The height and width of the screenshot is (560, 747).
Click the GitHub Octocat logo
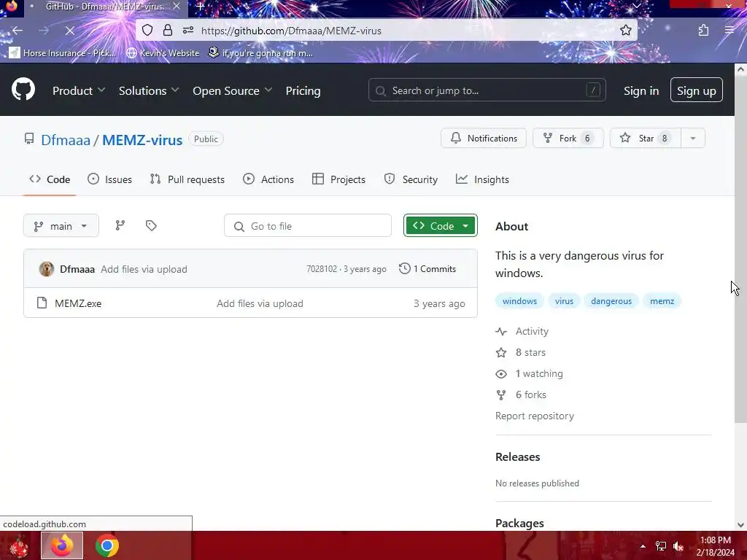click(23, 90)
